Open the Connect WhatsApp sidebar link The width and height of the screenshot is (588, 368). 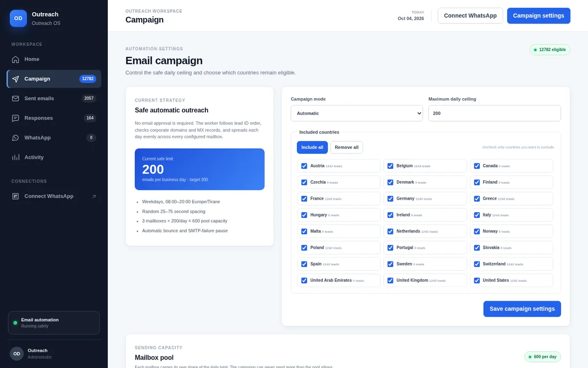54,196
